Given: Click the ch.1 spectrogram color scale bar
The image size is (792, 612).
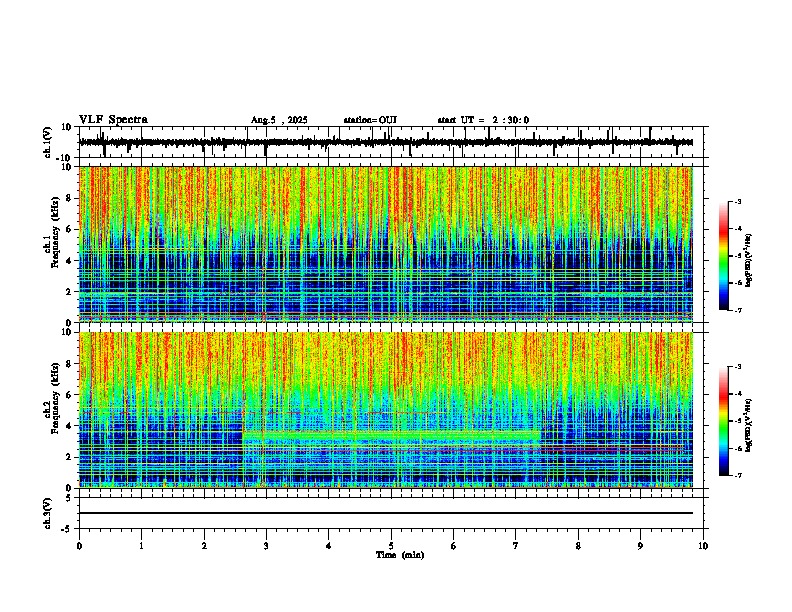Looking at the screenshot, I should click(x=724, y=256).
